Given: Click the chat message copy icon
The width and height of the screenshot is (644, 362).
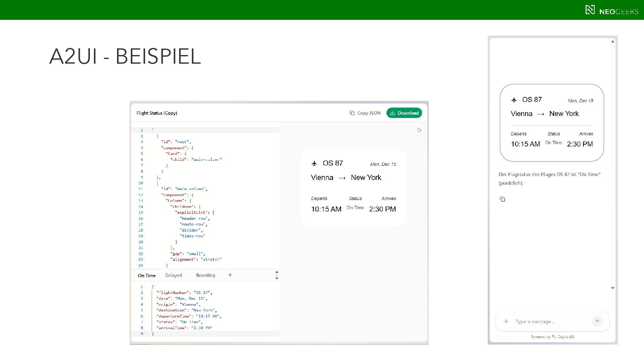Looking at the screenshot, I should pos(502,199).
